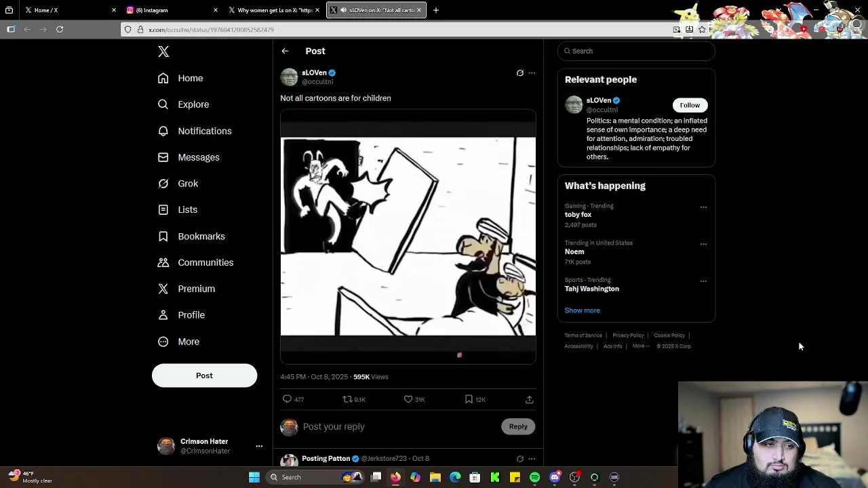This screenshot has width=868, height=488.
Task: Open File Explorer from the taskbar
Action: click(x=435, y=477)
